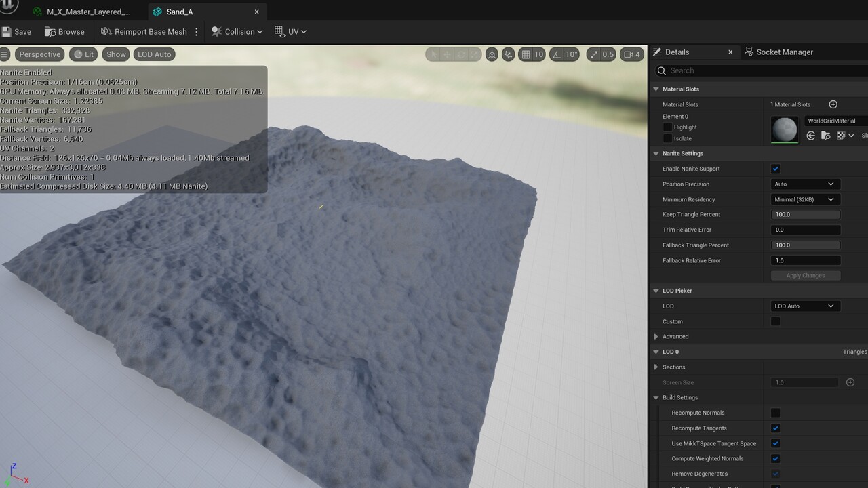Open grid snap value 10 dropdown
The height and width of the screenshot is (488, 868).
(538, 54)
